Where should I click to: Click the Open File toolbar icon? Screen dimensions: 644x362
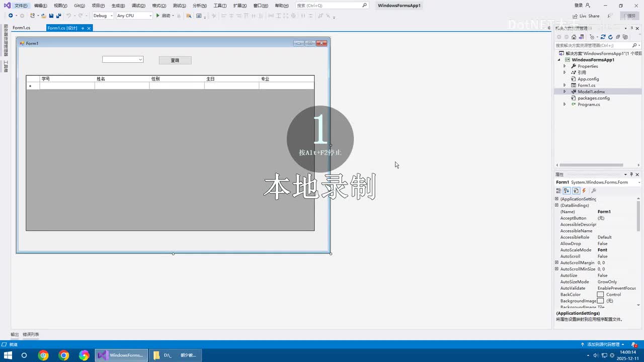(44, 16)
